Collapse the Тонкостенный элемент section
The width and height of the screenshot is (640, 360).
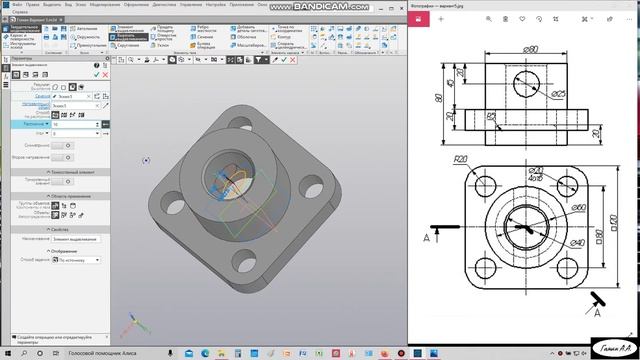coord(70,172)
